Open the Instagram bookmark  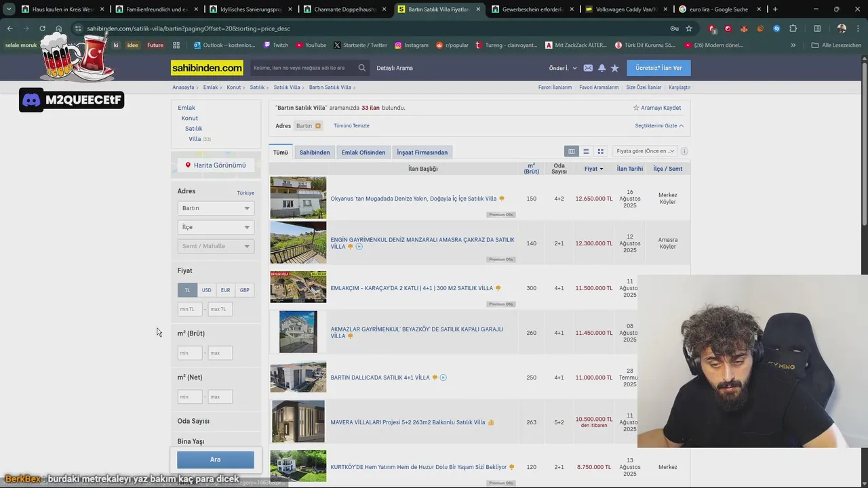coord(411,45)
